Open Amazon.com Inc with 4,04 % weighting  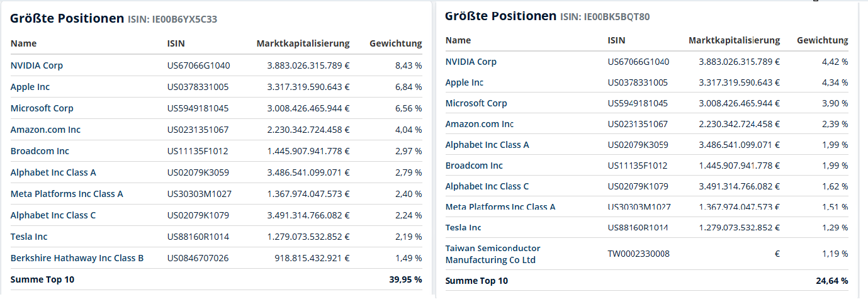pyautogui.click(x=45, y=130)
